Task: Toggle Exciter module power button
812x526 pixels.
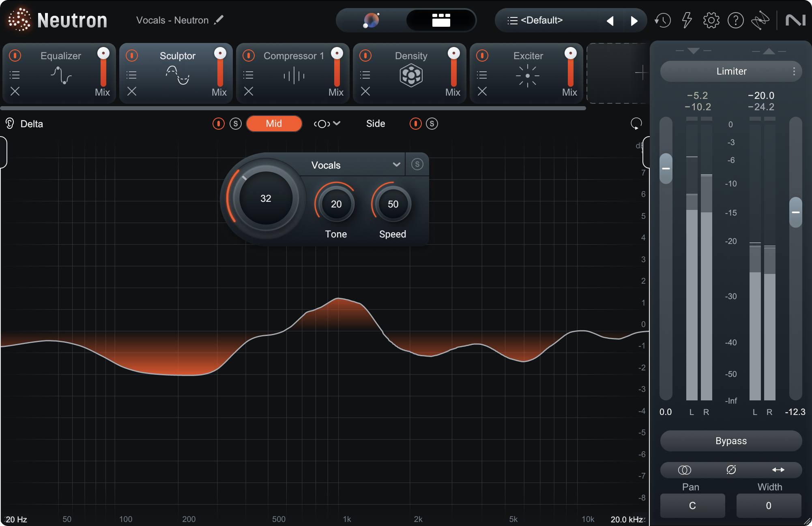Action: pos(482,56)
